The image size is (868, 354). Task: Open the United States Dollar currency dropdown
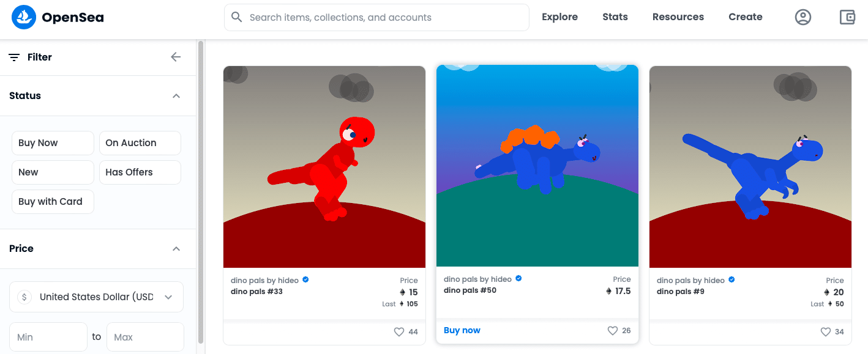click(97, 297)
